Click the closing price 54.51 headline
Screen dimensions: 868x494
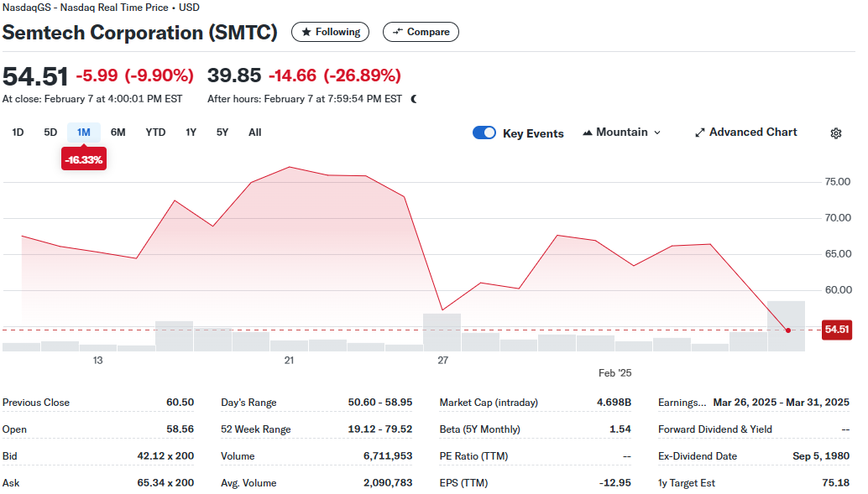(x=35, y=76)
